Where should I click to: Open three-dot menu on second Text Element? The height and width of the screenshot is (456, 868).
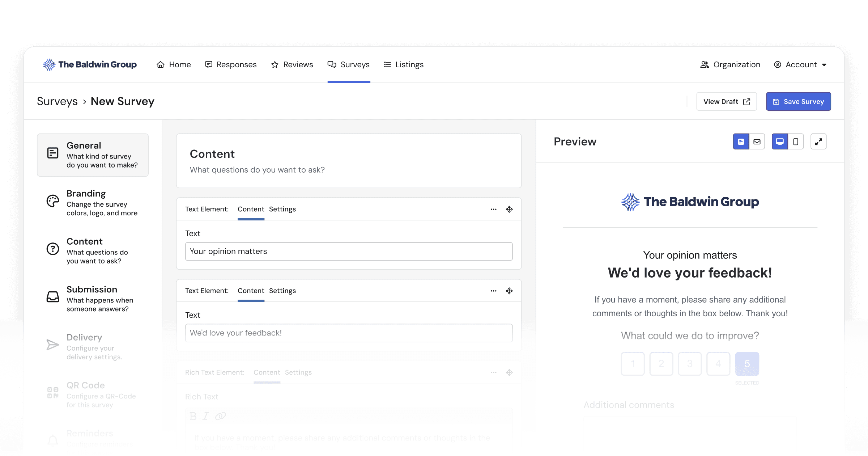pyautogui.click(x=493, y=291)
